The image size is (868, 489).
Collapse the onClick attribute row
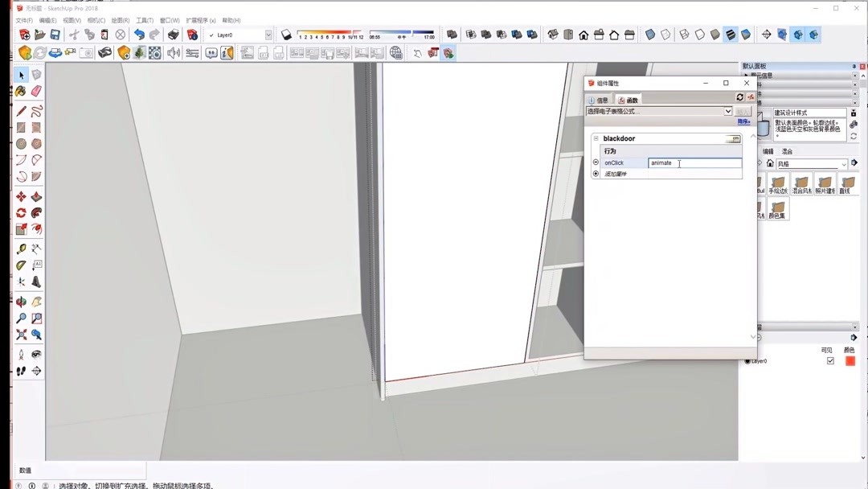(x=596, y=161)
